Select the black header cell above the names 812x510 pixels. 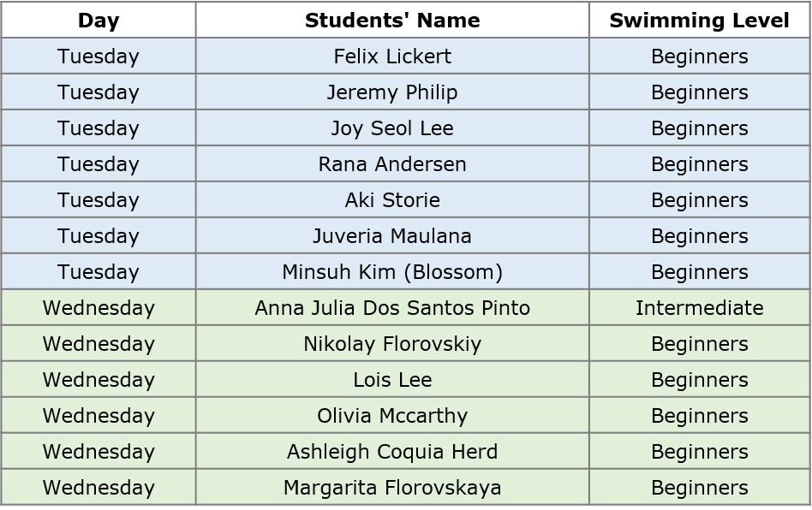point(392,20)
